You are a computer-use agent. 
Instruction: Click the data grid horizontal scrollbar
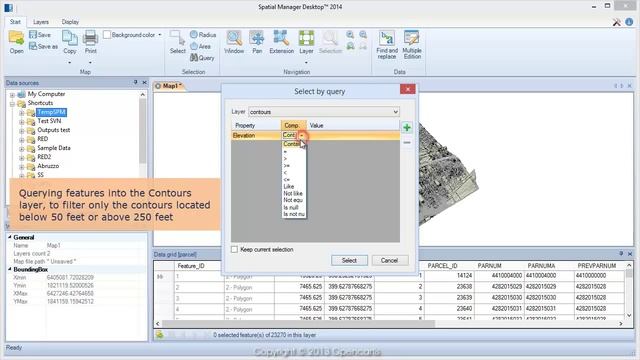click(298, 324)
